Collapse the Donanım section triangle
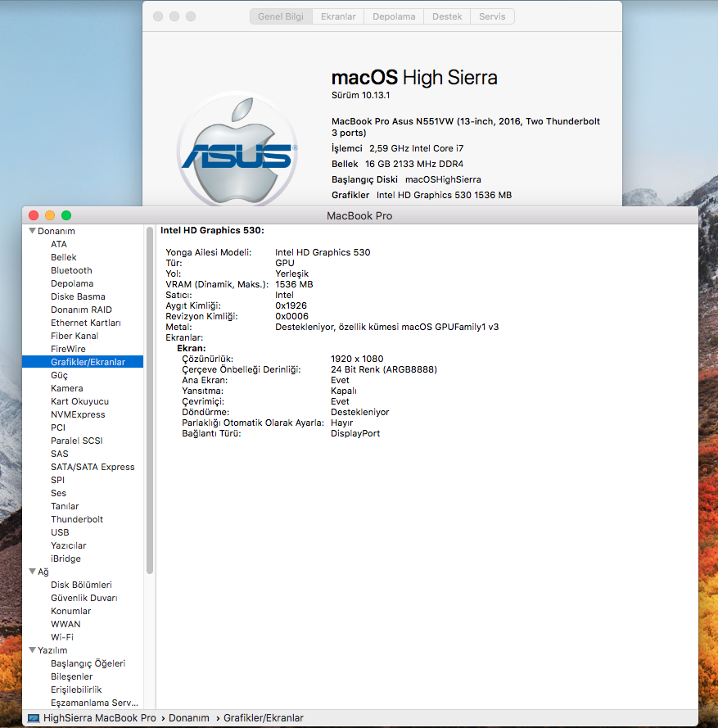Viewport: 718px width, 728px height. pyautogui.click(x=32, y=231)
